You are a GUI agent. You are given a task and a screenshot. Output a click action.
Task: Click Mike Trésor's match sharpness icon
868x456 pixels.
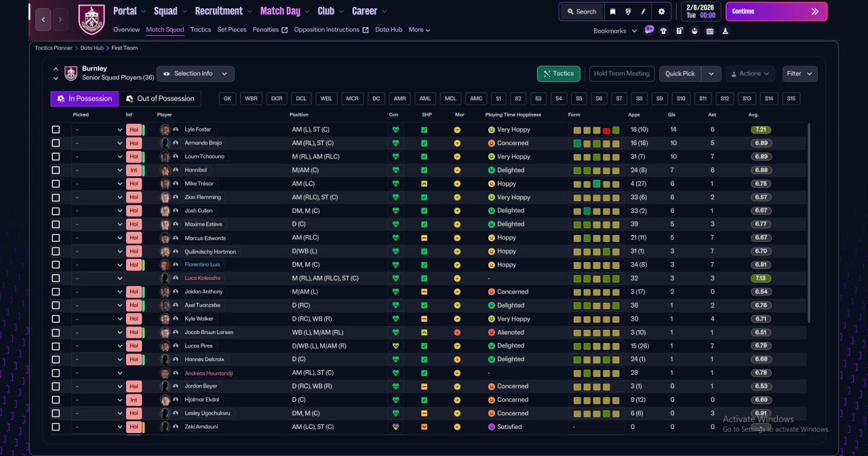424,184
